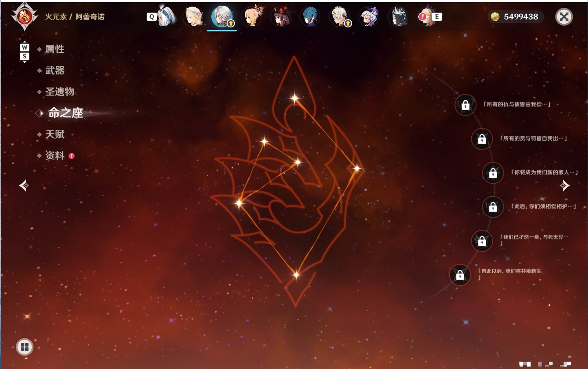Click the lock icon beside 「你将成为我们新的家人…」
The width and height of the screenshot is (588, 369).
(493, 173)
